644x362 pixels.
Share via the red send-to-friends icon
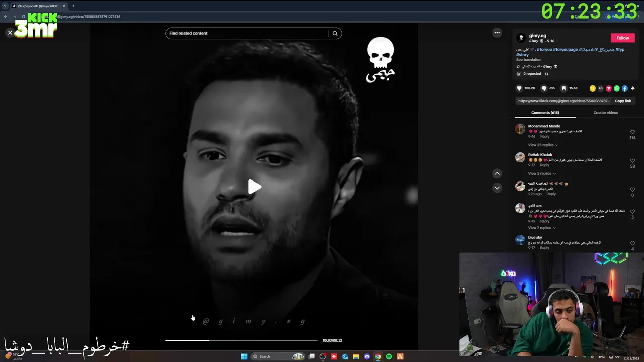point(609,88)
